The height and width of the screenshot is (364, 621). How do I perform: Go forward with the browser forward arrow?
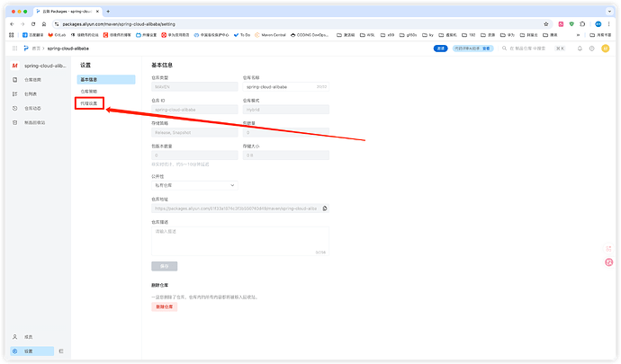(x=22, y=24)
